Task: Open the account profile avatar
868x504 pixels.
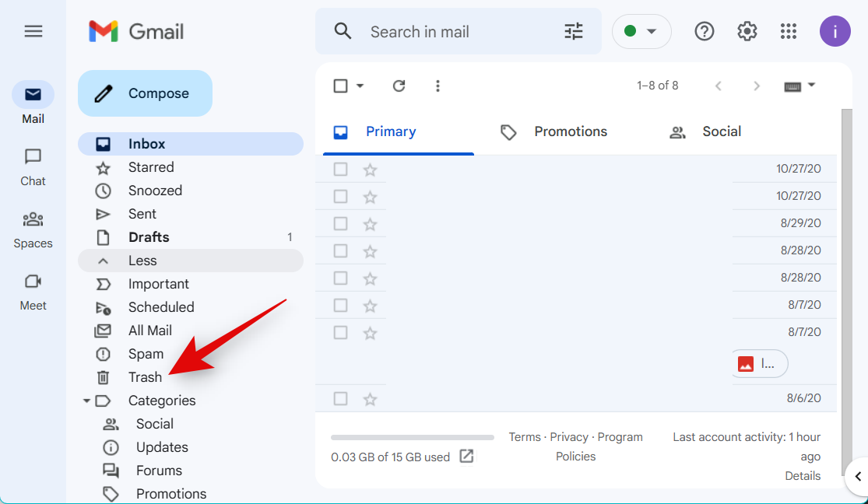Action: [x=835, y=32]
